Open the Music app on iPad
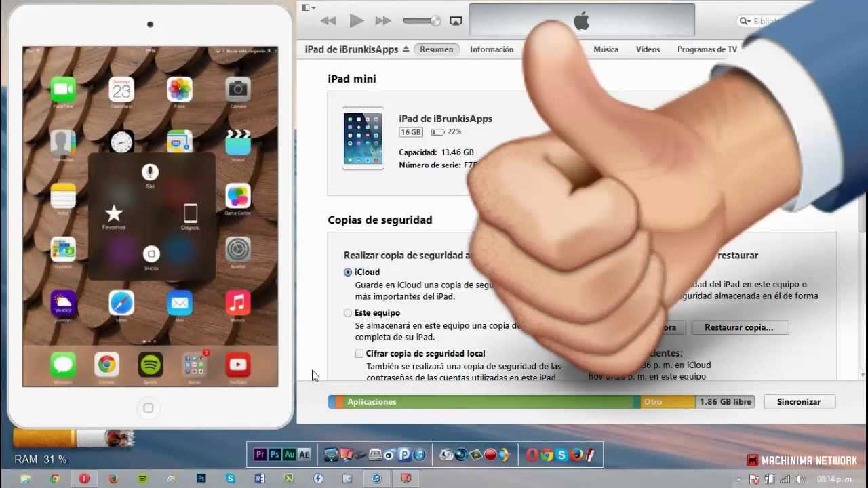This screenshot has width=868, height=488. point(238,302)
